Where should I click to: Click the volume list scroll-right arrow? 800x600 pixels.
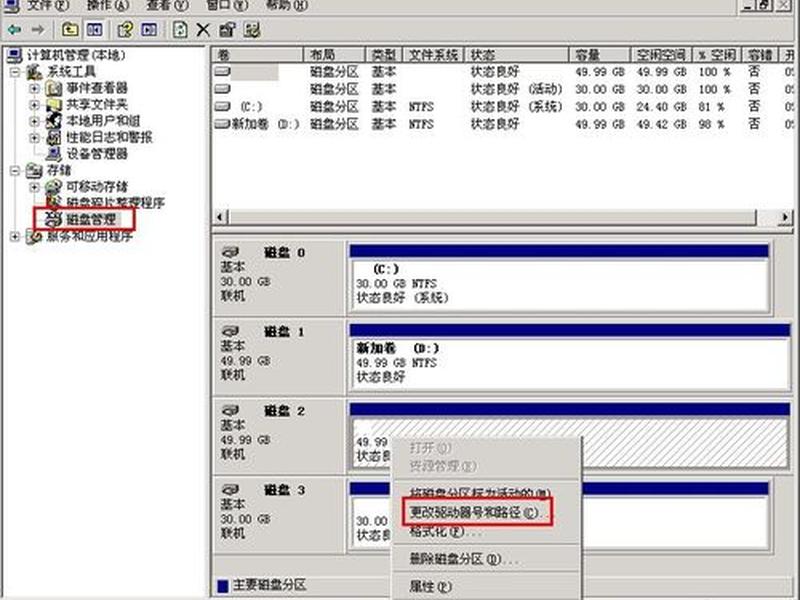point(785,217)
